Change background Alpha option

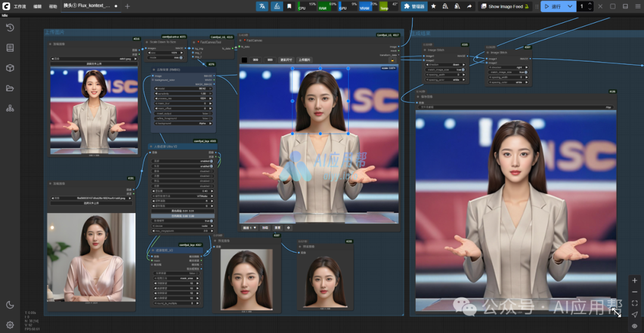183,123
